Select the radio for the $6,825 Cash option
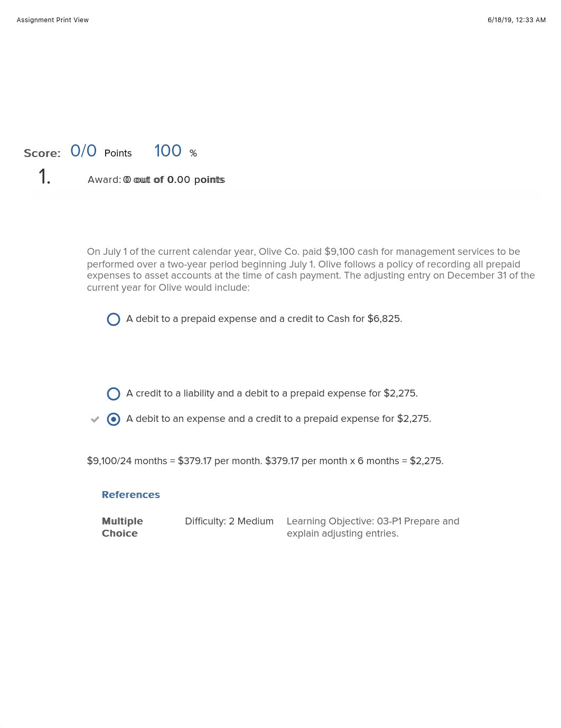This screenshot has height=728, width=561. click(114, 319)
